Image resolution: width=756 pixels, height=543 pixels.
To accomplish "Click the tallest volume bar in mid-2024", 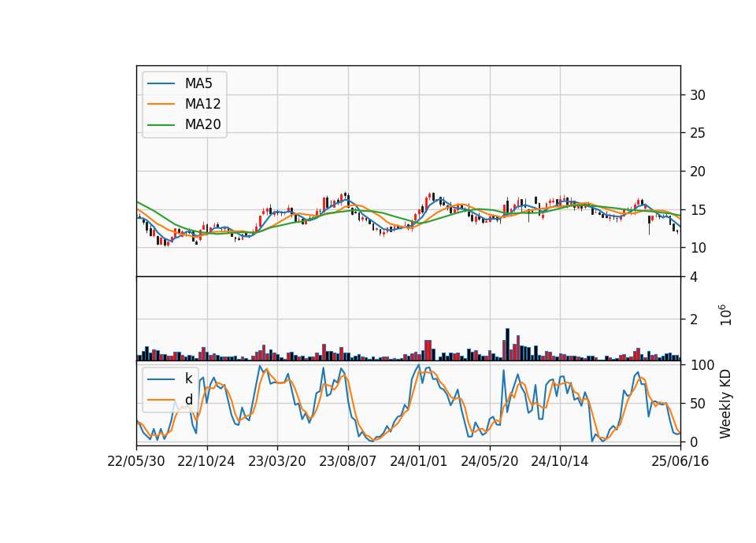I will (x=507, y=345).
